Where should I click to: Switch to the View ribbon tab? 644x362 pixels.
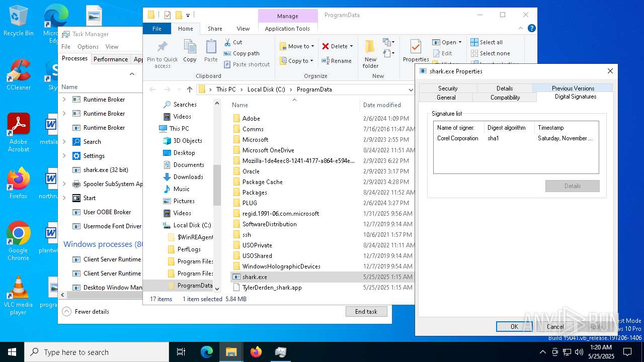(x=243, y=29)
